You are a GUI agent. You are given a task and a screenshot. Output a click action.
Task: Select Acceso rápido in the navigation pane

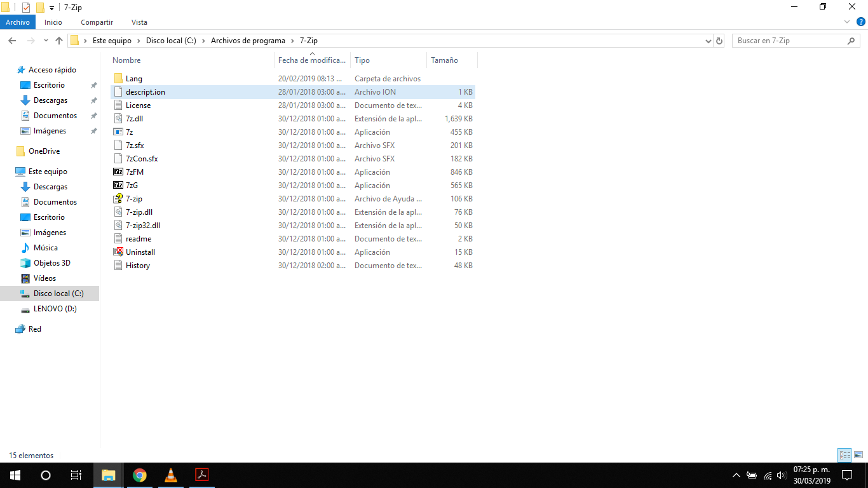[52, 70]
